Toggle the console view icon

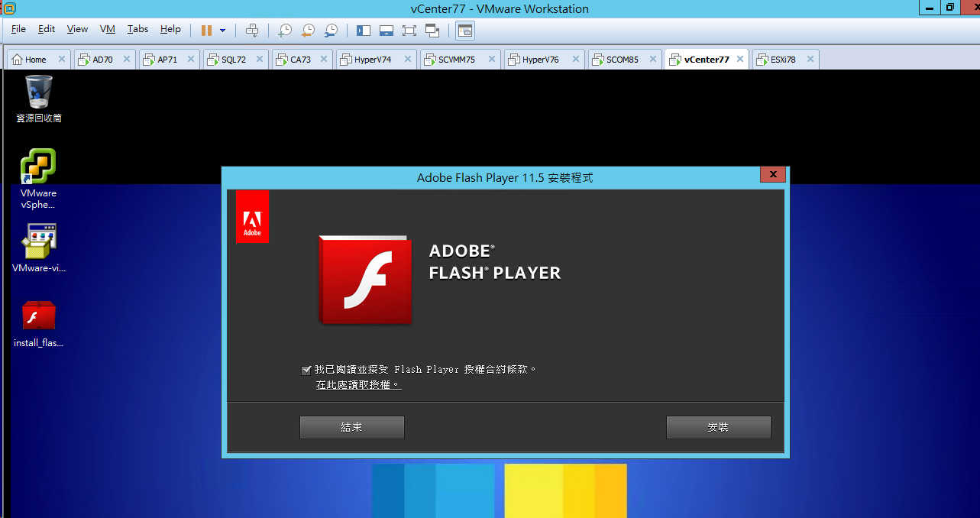click(x=465, y=31)
